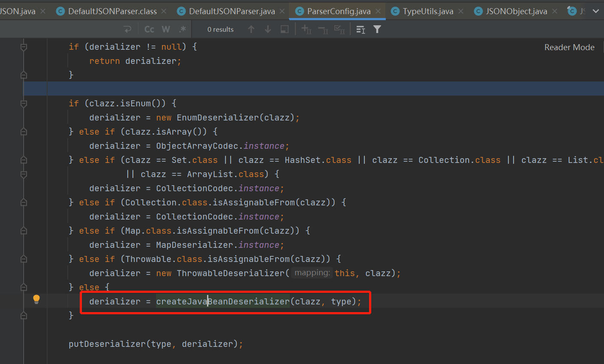
Task: Jump to next search occurrence arrow
Action: (268, 29)
